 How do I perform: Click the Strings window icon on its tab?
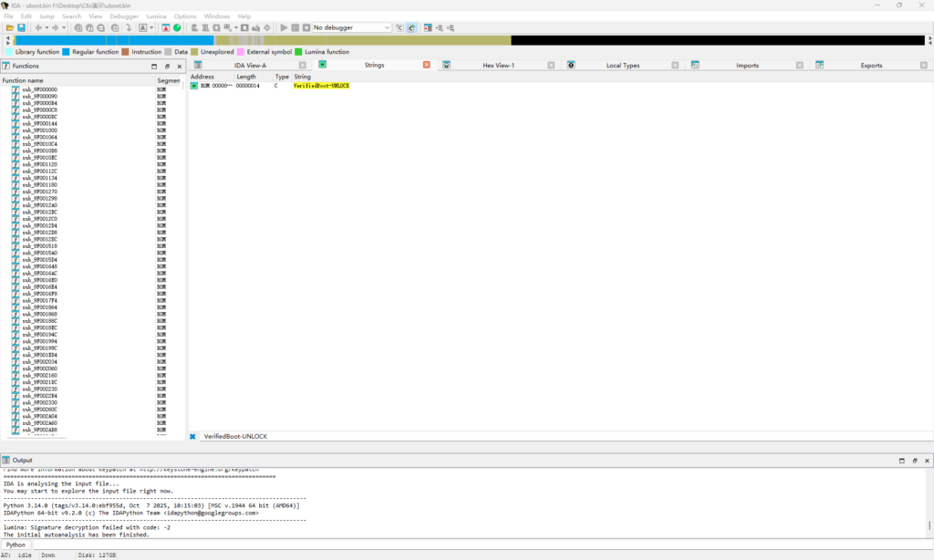tap(321, 65)
